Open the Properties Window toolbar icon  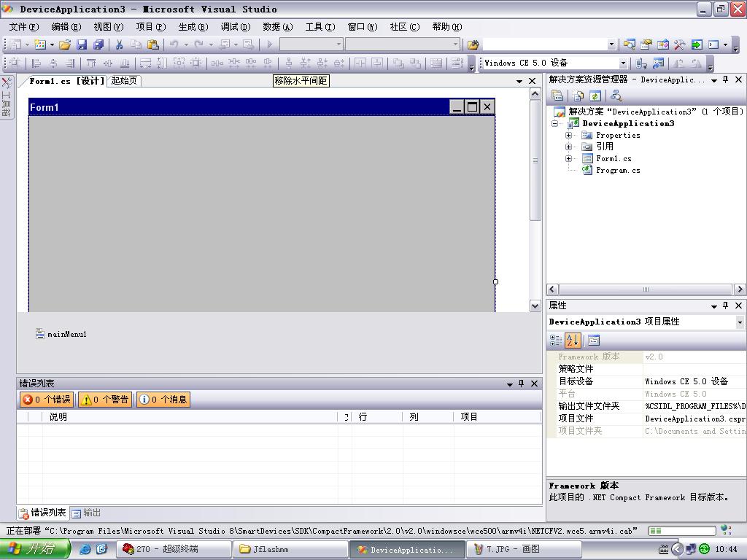click(x=646, y=44)
